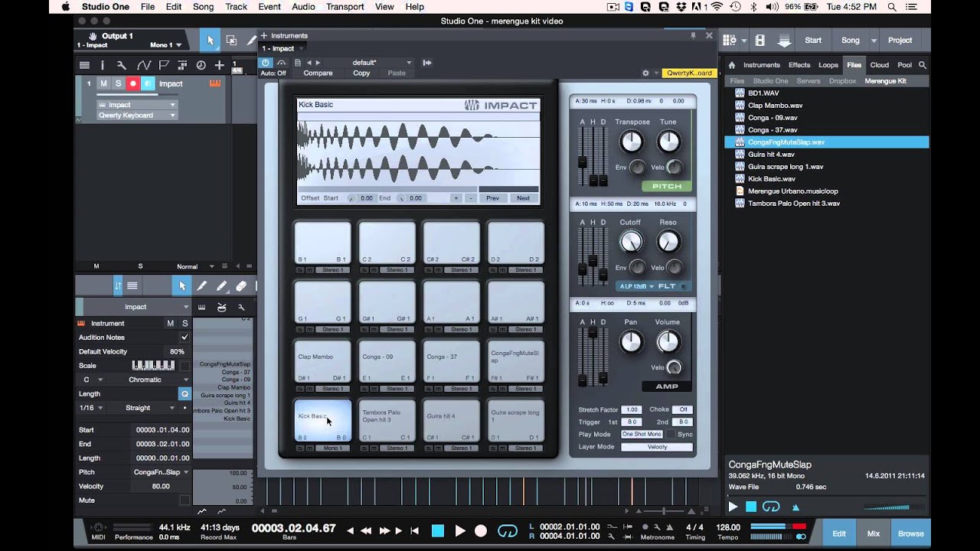Switch editor to drum view icon

coord(221,307)
